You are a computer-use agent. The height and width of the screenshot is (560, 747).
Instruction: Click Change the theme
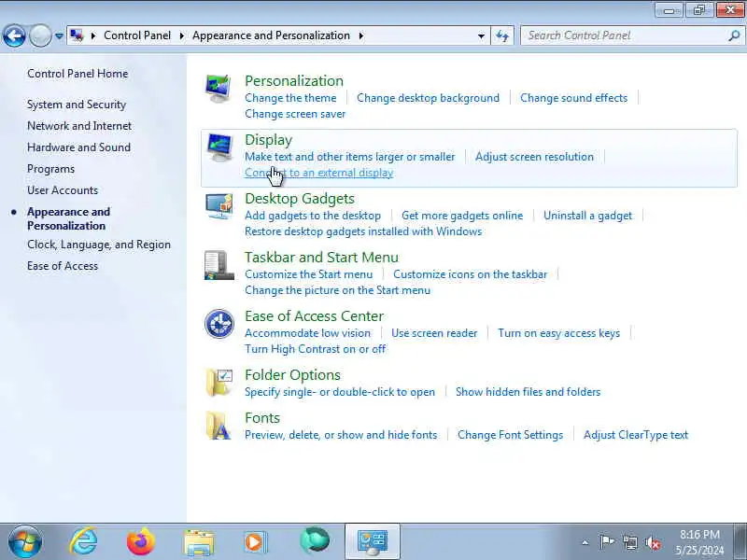[x=290, y=98]
